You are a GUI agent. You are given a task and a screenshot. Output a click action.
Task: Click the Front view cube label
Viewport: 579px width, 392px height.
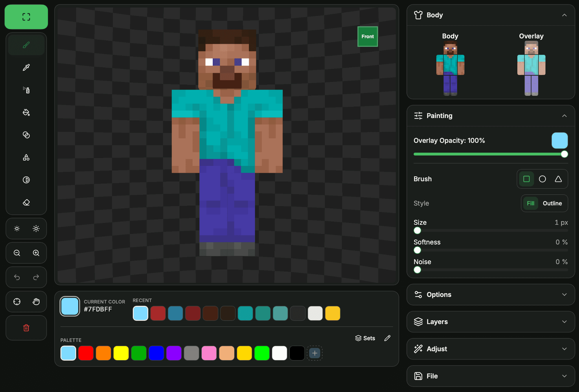click(368, 36)
